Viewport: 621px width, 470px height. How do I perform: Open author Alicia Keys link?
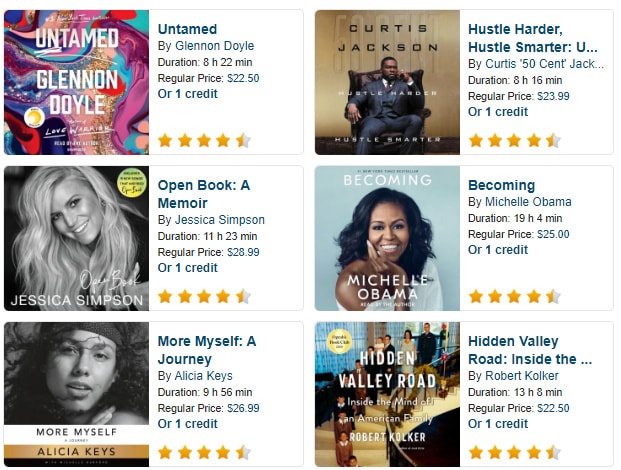[204, 375]
